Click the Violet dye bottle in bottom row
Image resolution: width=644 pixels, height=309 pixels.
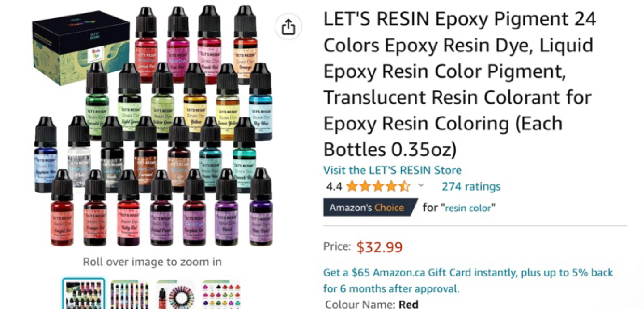pos(226,207)
